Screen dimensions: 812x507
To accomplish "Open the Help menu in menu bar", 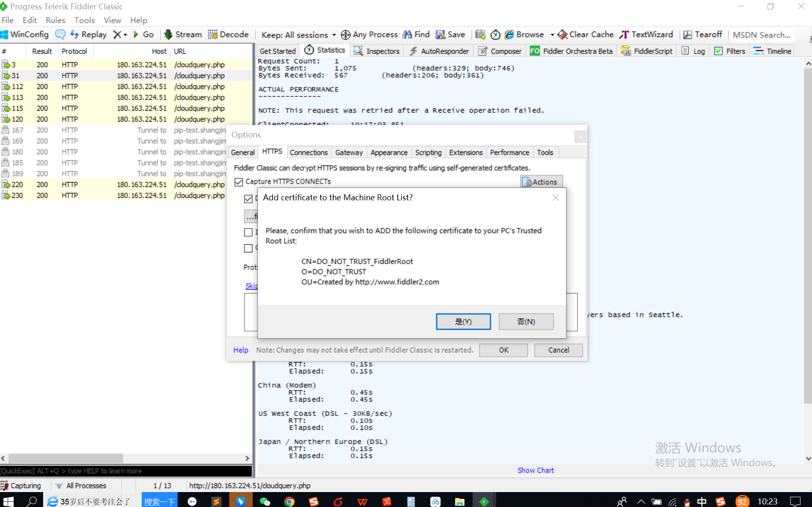I will coord(139,20).
